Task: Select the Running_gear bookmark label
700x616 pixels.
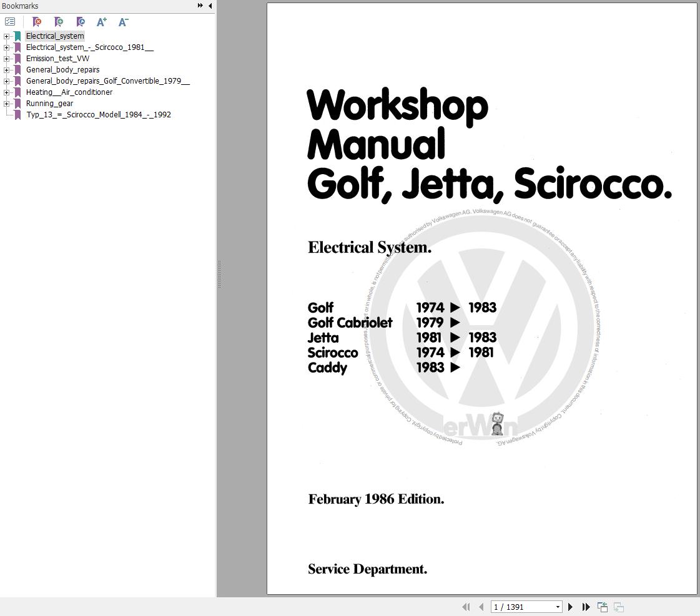Action: [x=49, y=104]
